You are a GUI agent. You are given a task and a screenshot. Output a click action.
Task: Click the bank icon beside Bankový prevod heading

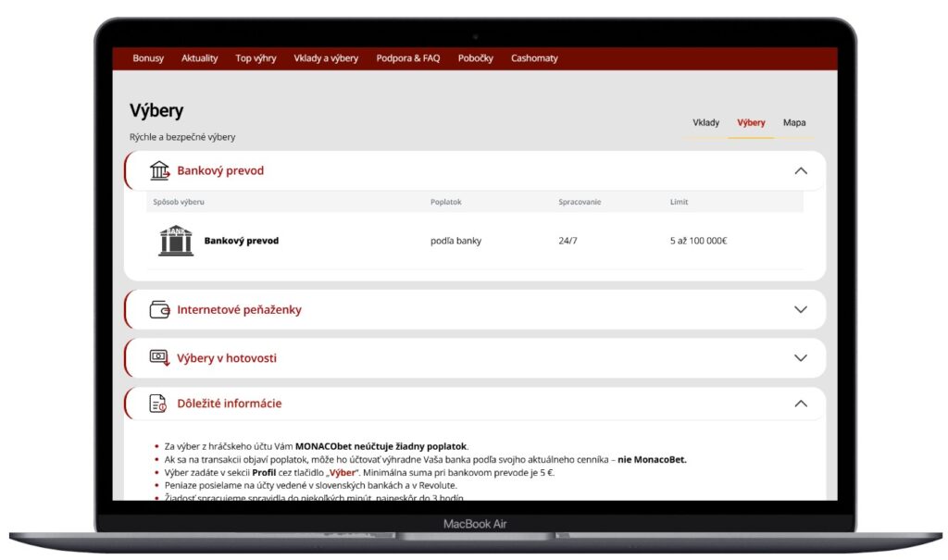click(x=159, y=170)
